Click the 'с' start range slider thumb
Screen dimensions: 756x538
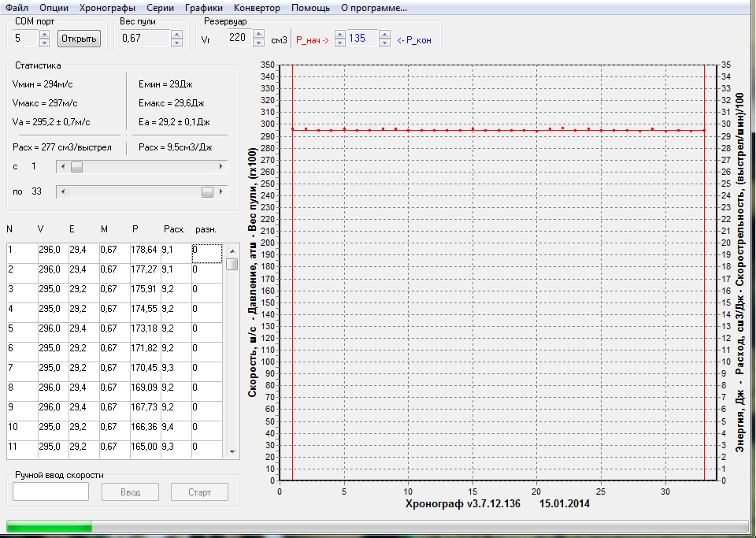pyautogui.click(x=76, y=167)
